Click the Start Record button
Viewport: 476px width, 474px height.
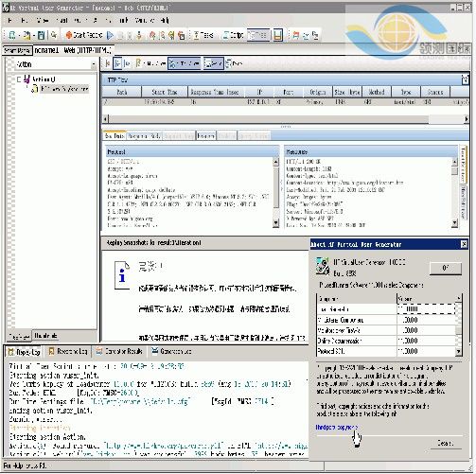tap(84, 35)
